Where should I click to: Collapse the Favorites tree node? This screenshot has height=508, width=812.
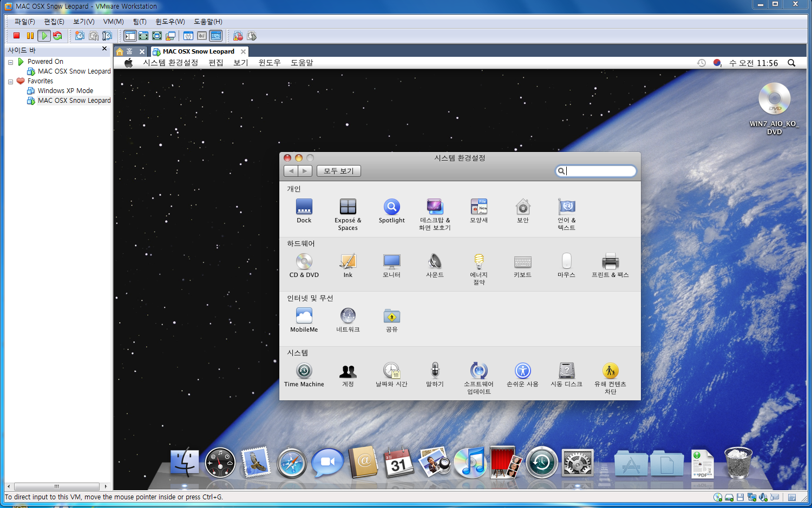10,82
